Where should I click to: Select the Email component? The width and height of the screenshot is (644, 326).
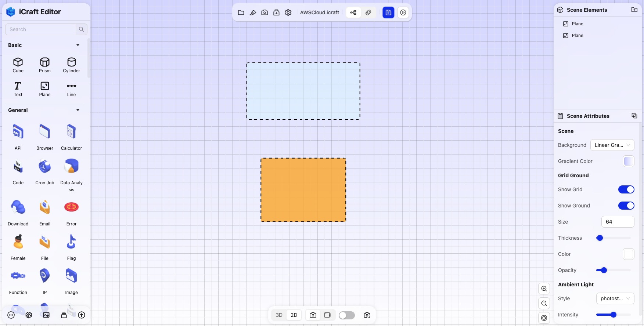pos(45,213)
